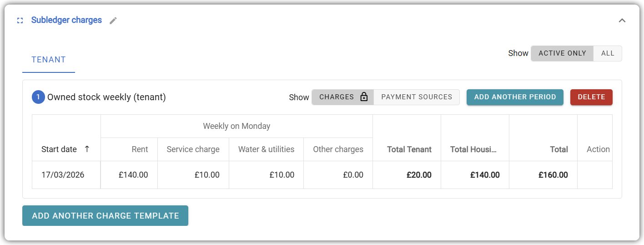The image size is (644, 245).
Task: Click the padlock icon on Charges toggle
Action: pos(363,97)
